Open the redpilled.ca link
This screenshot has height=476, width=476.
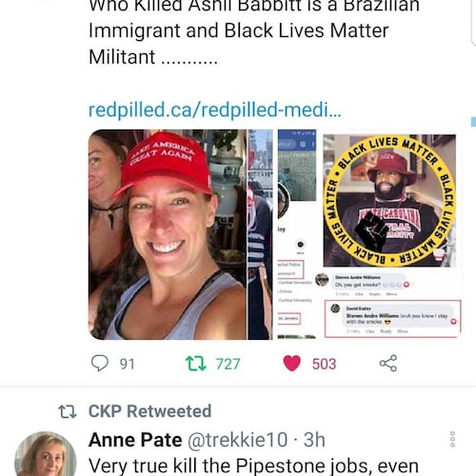215,109
